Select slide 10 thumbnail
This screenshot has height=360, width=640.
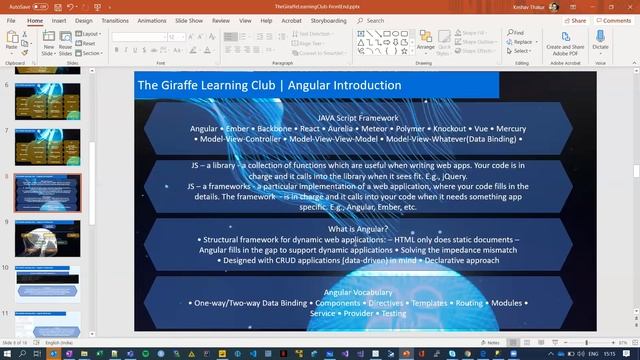47,284
